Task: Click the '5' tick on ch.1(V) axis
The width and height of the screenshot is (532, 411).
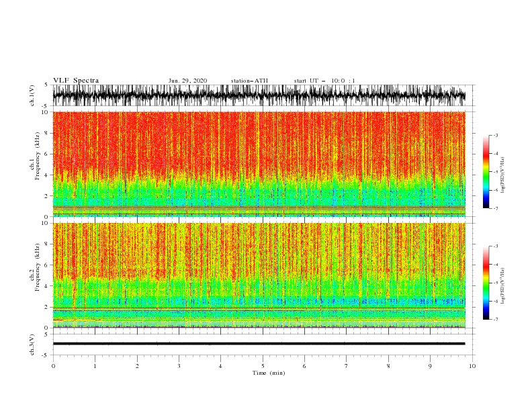Action: tap(46, 85)
